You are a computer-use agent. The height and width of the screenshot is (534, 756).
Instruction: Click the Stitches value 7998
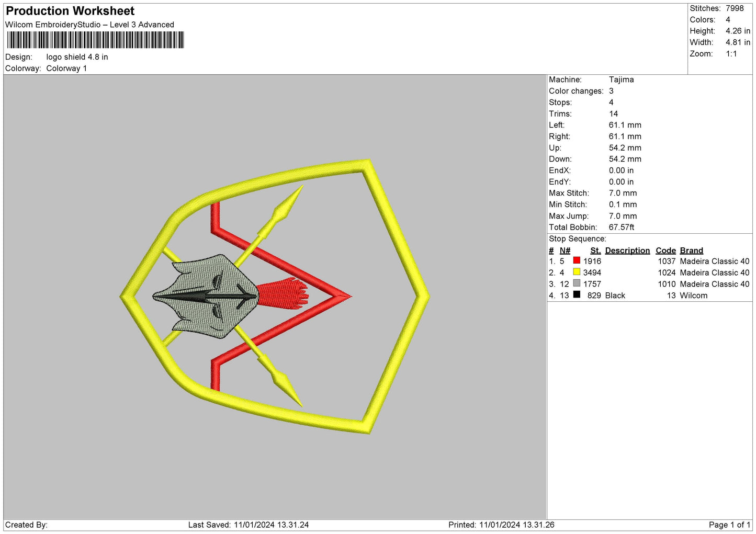coord(735,8)
